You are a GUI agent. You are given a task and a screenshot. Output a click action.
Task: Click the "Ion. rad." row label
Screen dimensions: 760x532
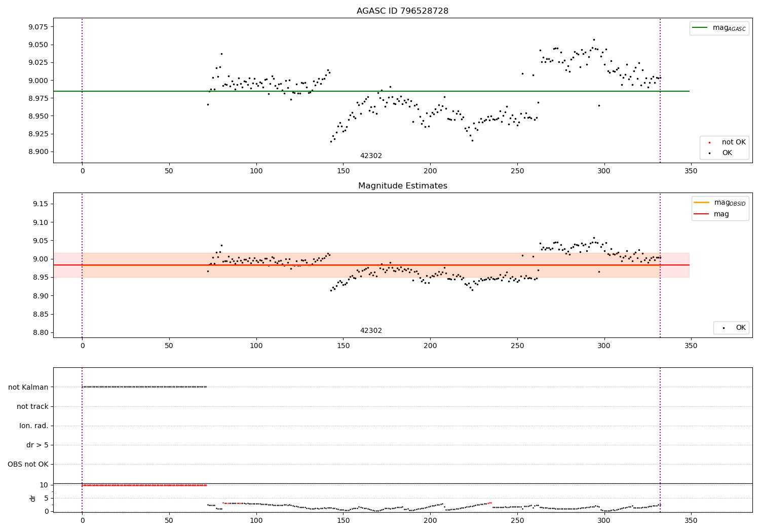pos(34,426)
